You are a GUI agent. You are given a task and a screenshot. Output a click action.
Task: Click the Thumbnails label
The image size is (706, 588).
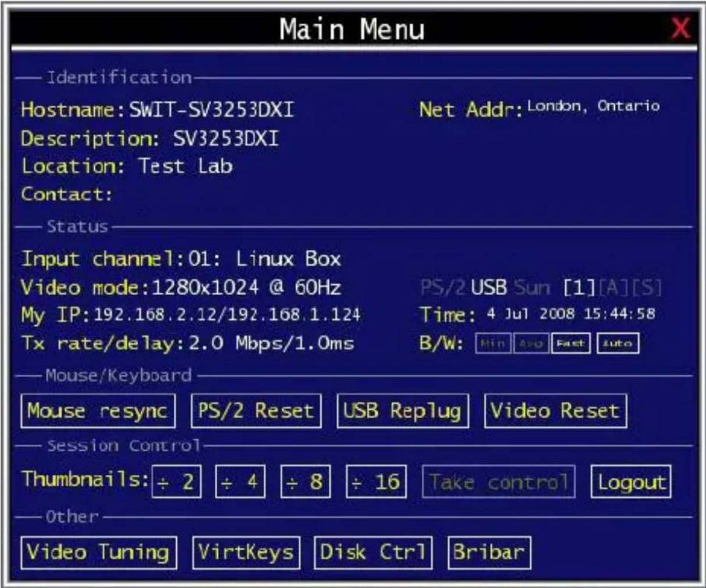pos(85,479)
